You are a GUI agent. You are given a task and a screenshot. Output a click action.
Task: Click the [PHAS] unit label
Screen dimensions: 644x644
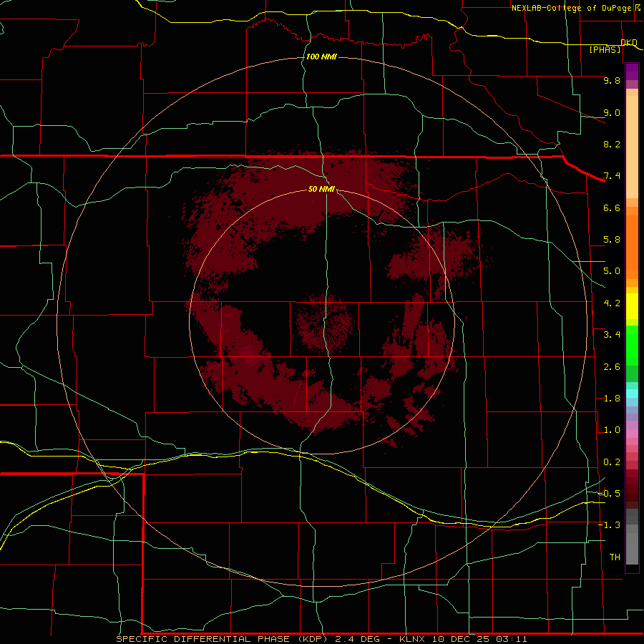pyautogui.click(x=605, y=50)
